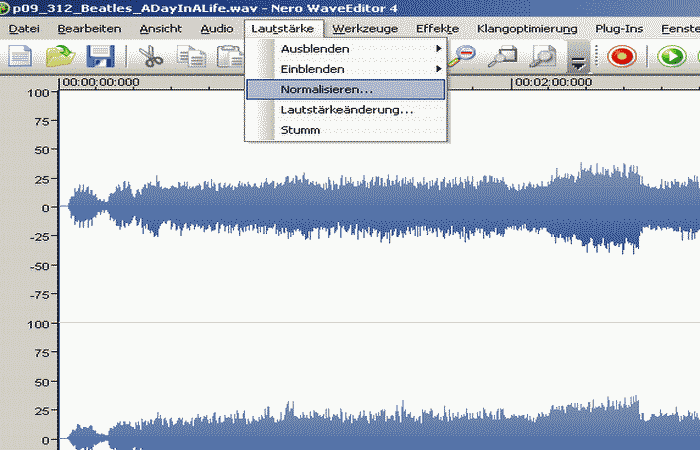Start recording with the red record button
Screen dimensions: 700x450
coord(622,57)
